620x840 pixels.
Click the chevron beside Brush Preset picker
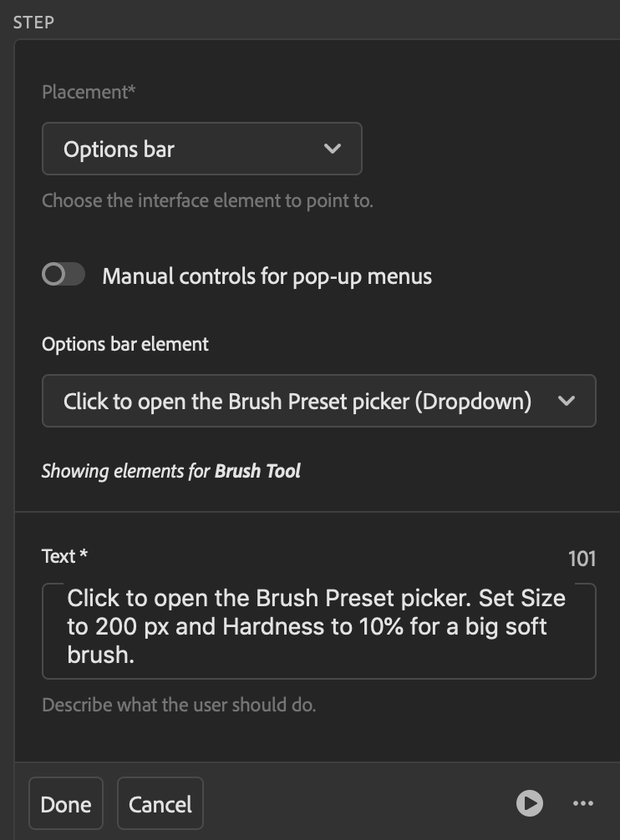pyautogui.click(x=566, y=401)
